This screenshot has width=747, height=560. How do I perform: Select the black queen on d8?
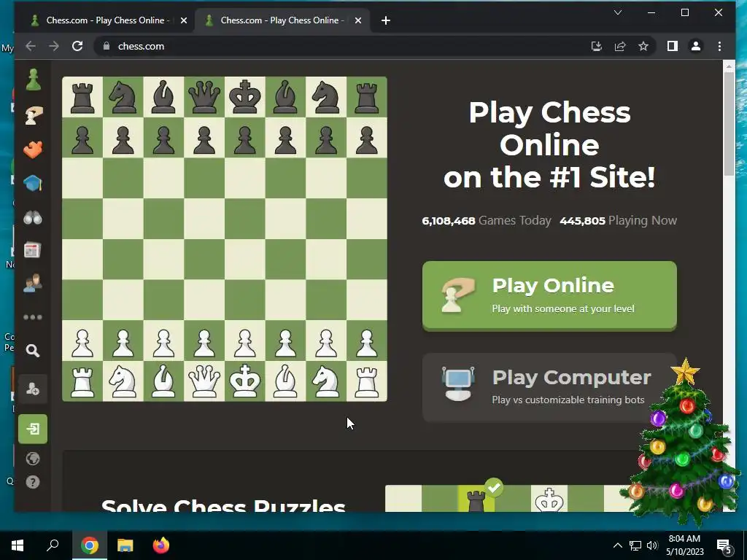(x=204, y=97)
